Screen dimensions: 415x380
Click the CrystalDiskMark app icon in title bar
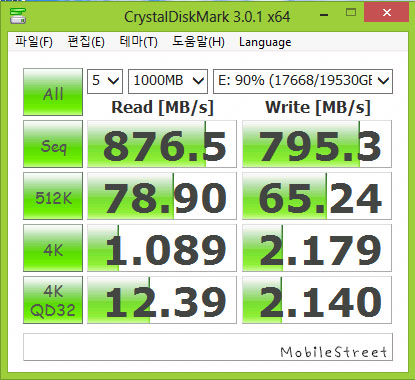point(18,16)
